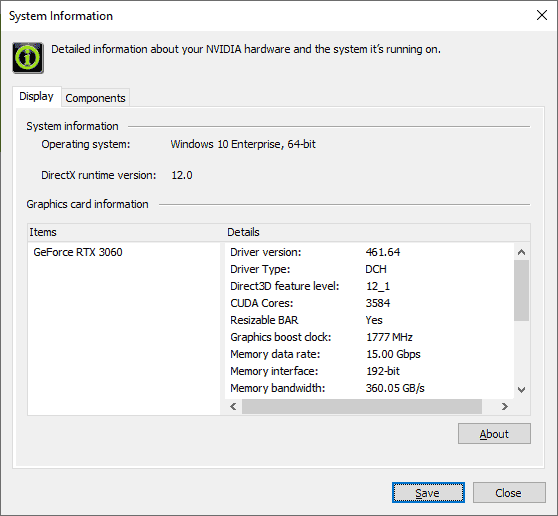Viewport: 558px width, 516px height.
Task: Click the Memory data rate: label
Action: click(x=275, y=354)
